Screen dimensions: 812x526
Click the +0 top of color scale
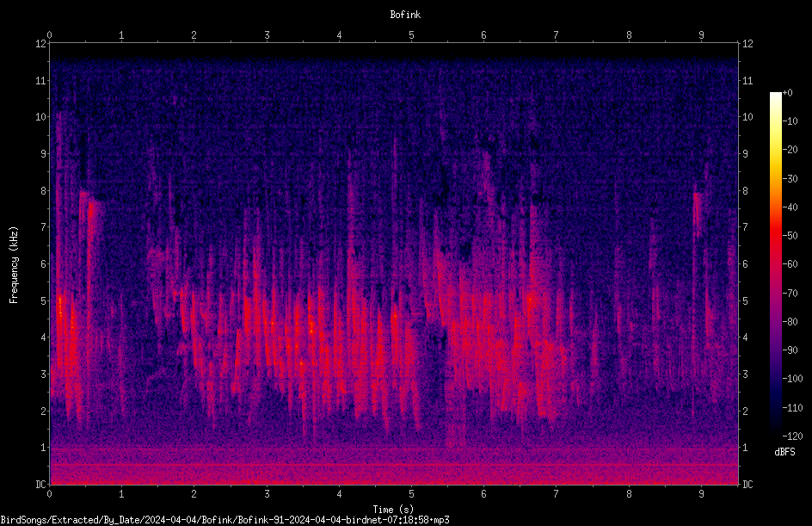point(788,93)
